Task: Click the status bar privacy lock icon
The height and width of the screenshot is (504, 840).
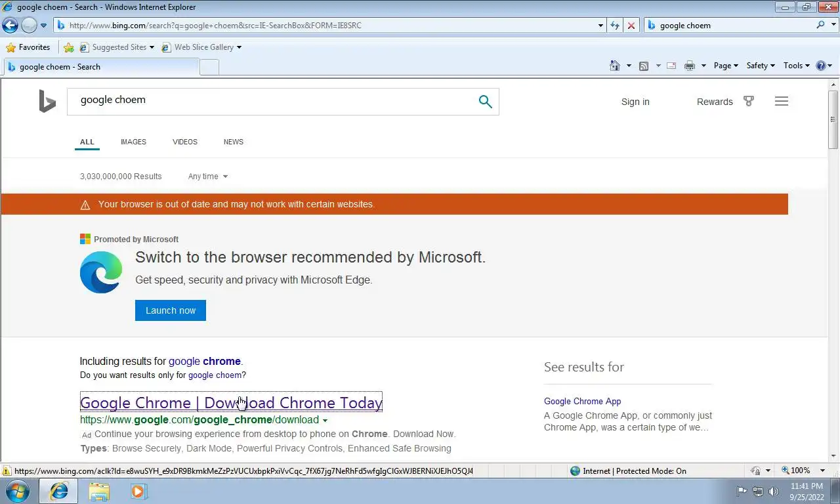Action: [755, 471]
